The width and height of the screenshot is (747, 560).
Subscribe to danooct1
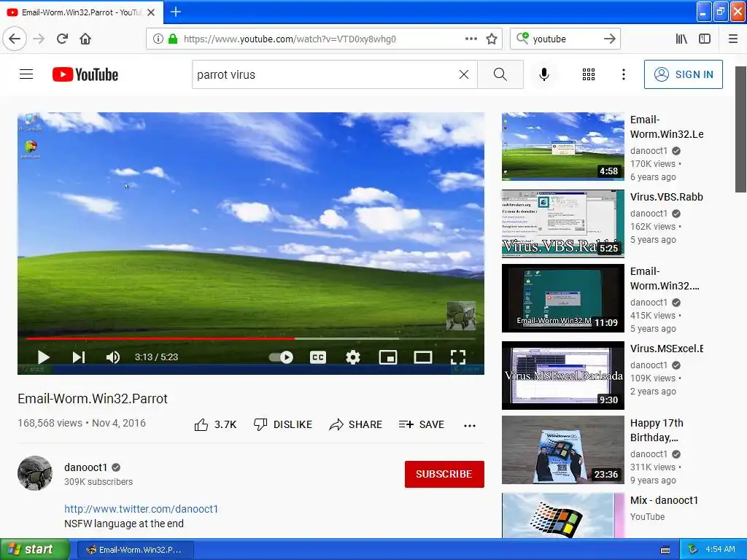click(x=444, y=474)
